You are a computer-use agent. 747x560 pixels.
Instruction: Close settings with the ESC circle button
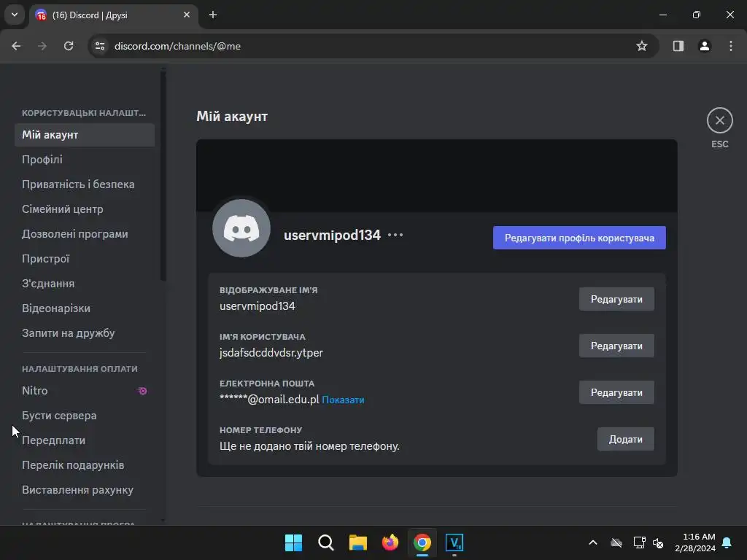tap(719, 120)
